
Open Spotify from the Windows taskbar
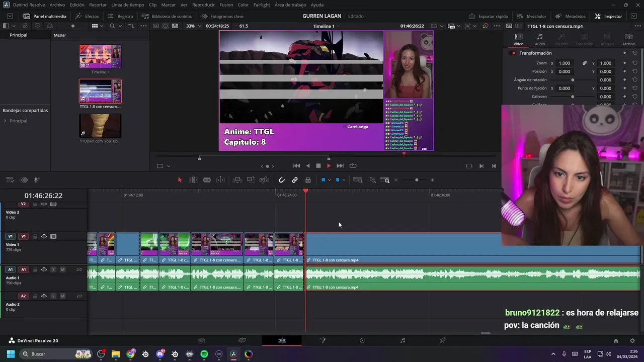(x=204, y=354)
